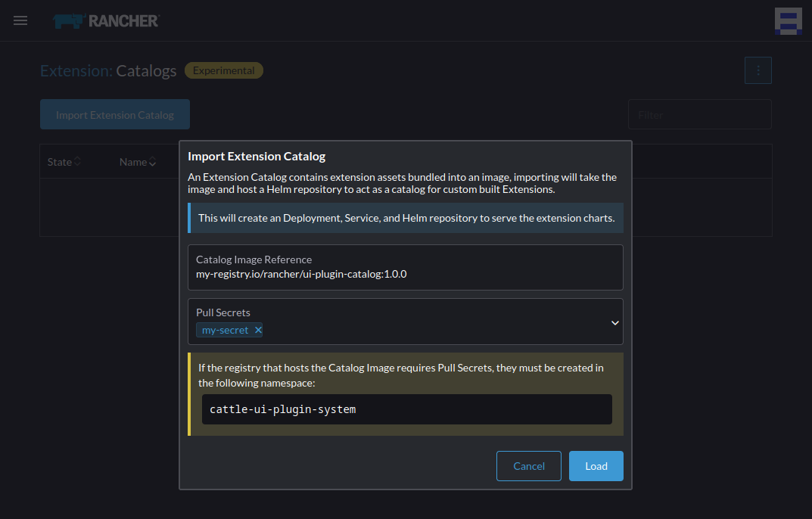The width and height of the screenshot is (812, 519).
Task: Click the Load button
Action: click(596, 465)
